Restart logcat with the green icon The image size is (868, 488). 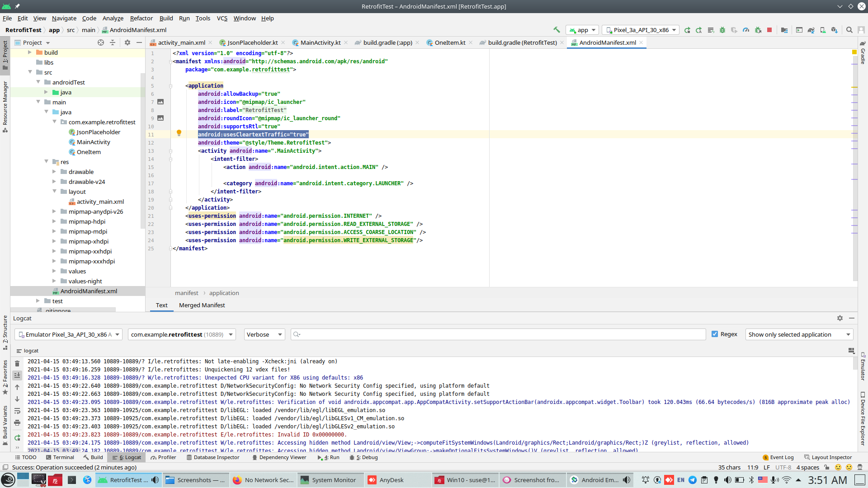click(x=17, y=437)
